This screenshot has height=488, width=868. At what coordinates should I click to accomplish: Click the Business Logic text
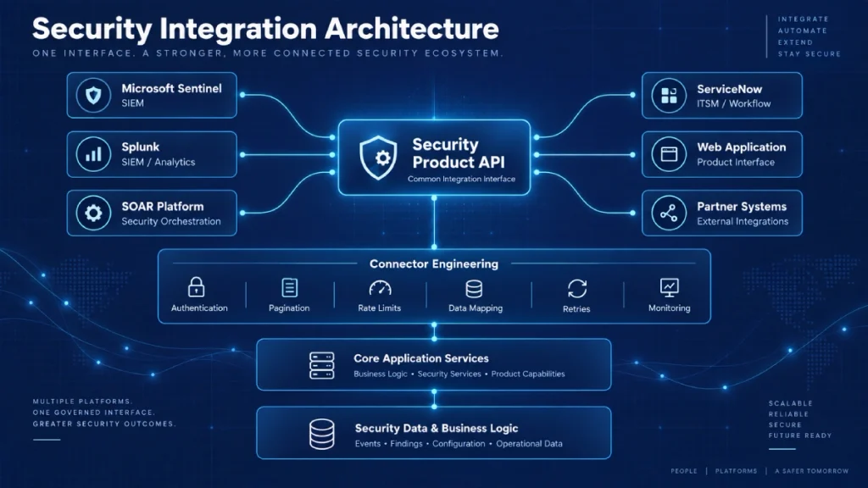point(381,374)
